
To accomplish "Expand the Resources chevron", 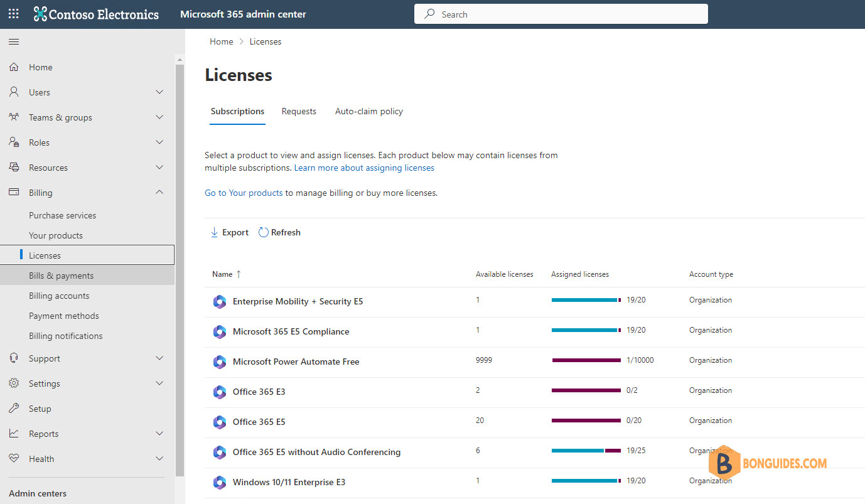I will point(159,168).
